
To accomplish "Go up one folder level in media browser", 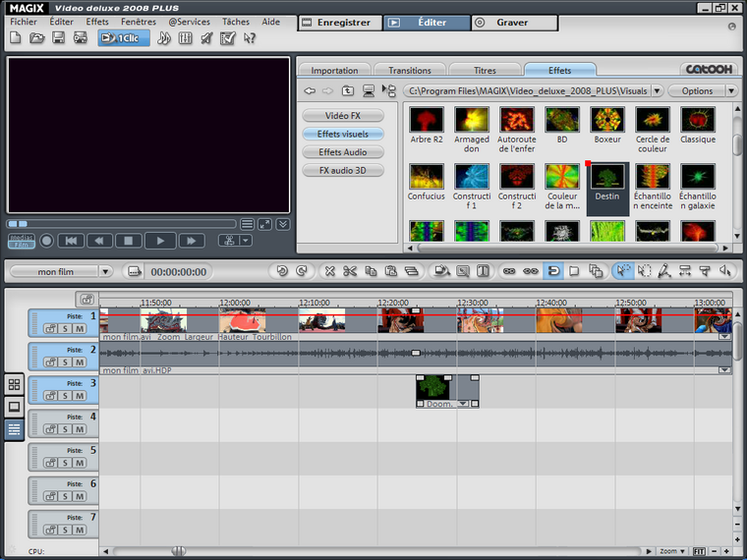I will click(x=348, y=90).
